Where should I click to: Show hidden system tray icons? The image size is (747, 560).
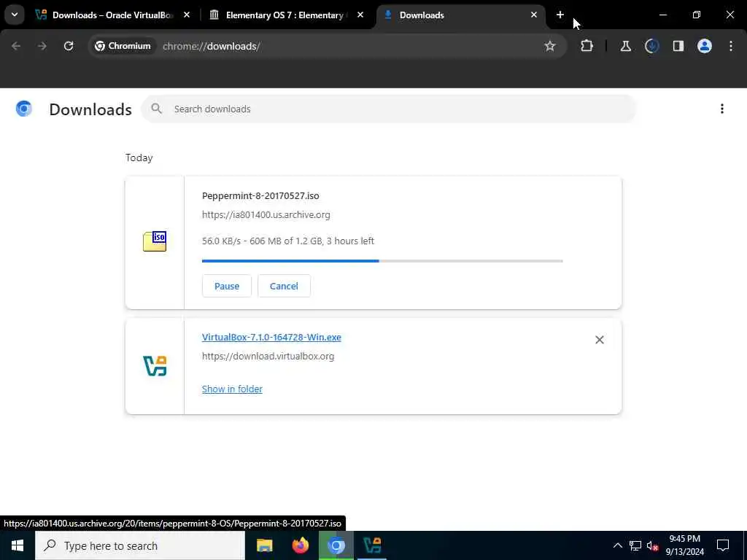pos(617,545)
